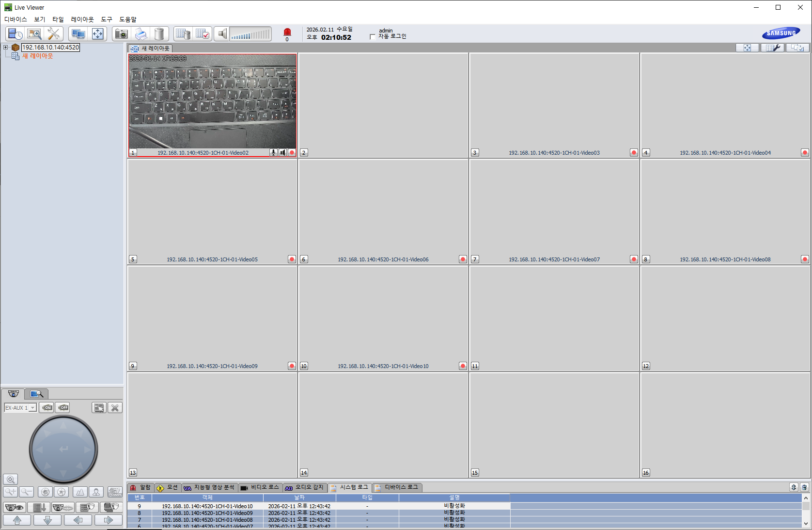
Task: Click the zoom refresh magnifier button
Action: [11, 480]
